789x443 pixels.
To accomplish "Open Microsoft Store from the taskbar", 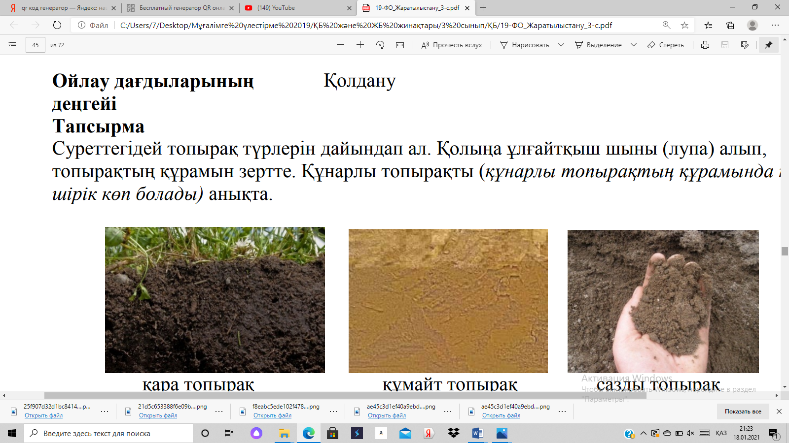I will click(x=332, y=433).
